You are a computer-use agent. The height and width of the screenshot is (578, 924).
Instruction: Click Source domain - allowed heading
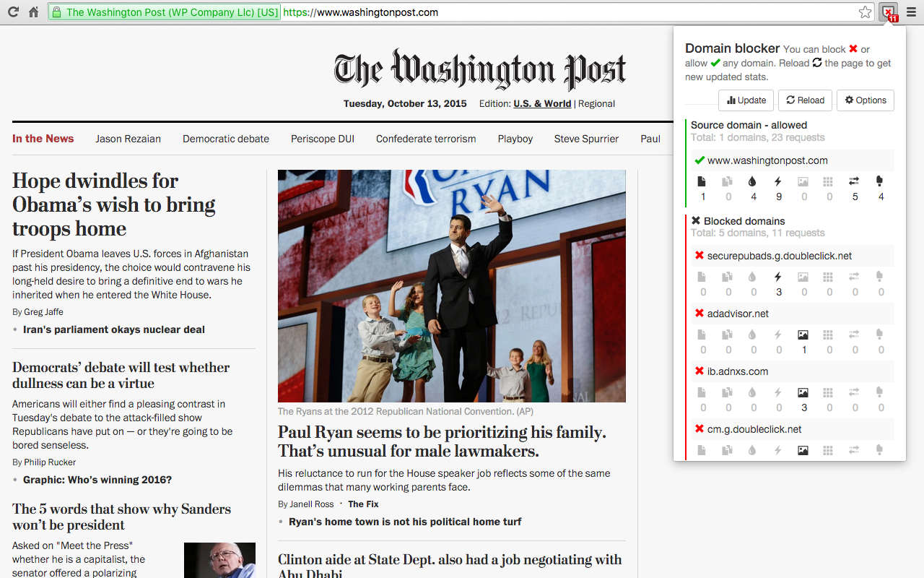pos(749,125)
